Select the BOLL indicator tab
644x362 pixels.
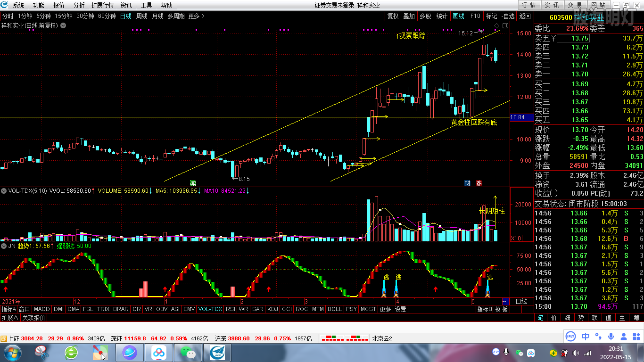click(335, 309)
